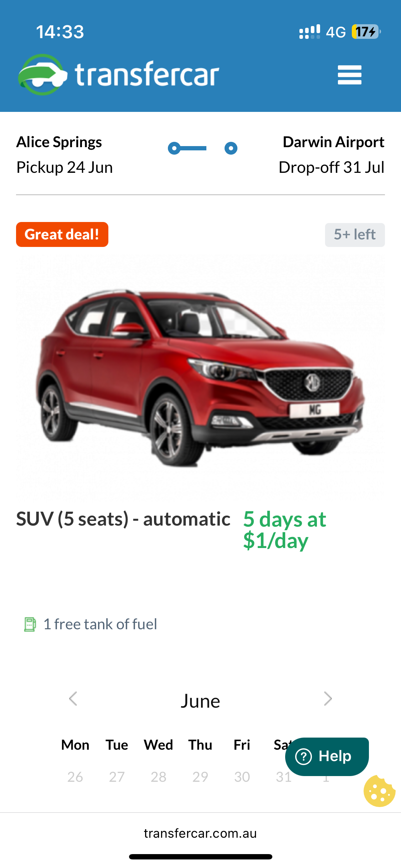
Task: Select date 28 under Wed
Action: click(x=159, y=777)
